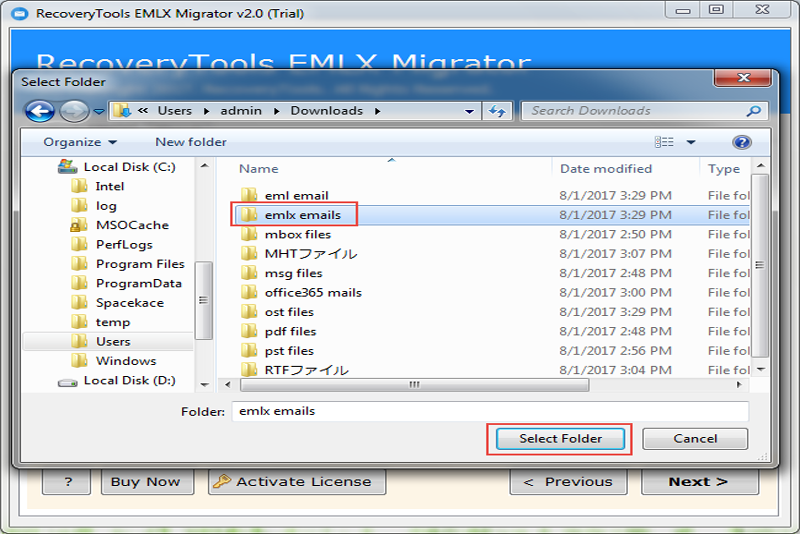Sort by the Name column header
The width and height of the screenshot is (800, 534).
pyautogui.click(x=259, y=169)
